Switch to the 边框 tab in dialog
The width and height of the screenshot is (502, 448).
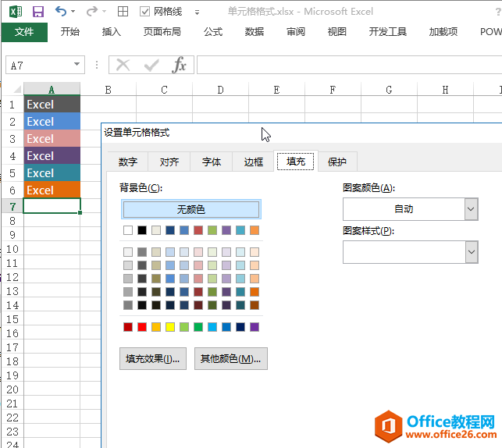coord(254,162)
